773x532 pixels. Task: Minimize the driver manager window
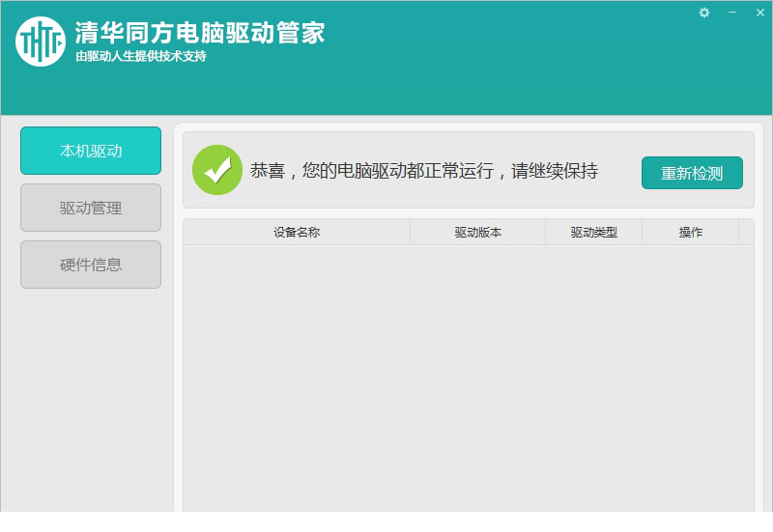point(732,13)
